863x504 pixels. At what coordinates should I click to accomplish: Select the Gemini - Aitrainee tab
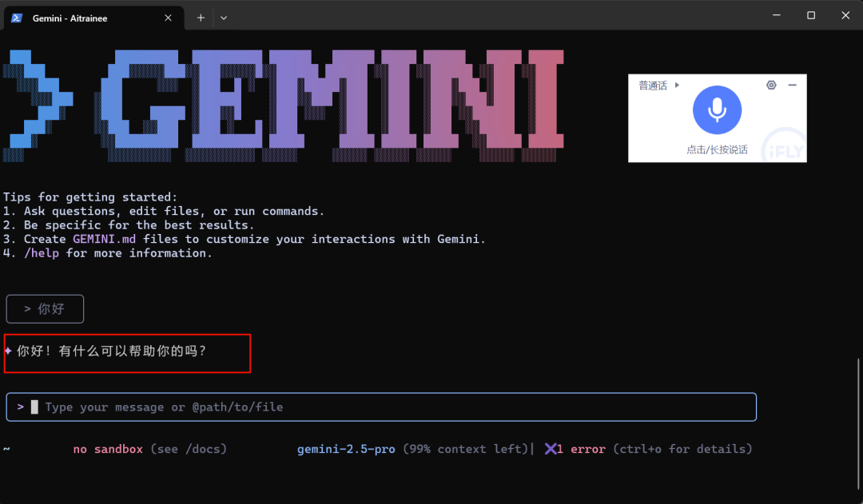click(x=93, y=18)
